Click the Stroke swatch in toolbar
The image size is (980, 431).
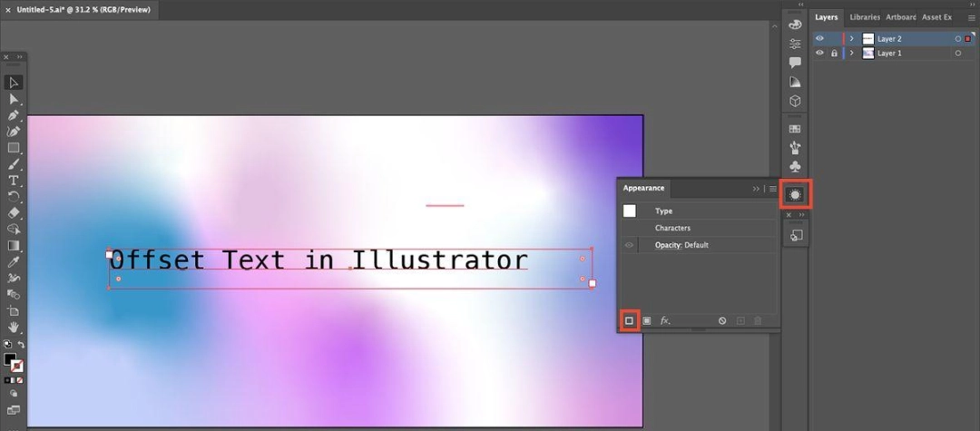point(17,366)
